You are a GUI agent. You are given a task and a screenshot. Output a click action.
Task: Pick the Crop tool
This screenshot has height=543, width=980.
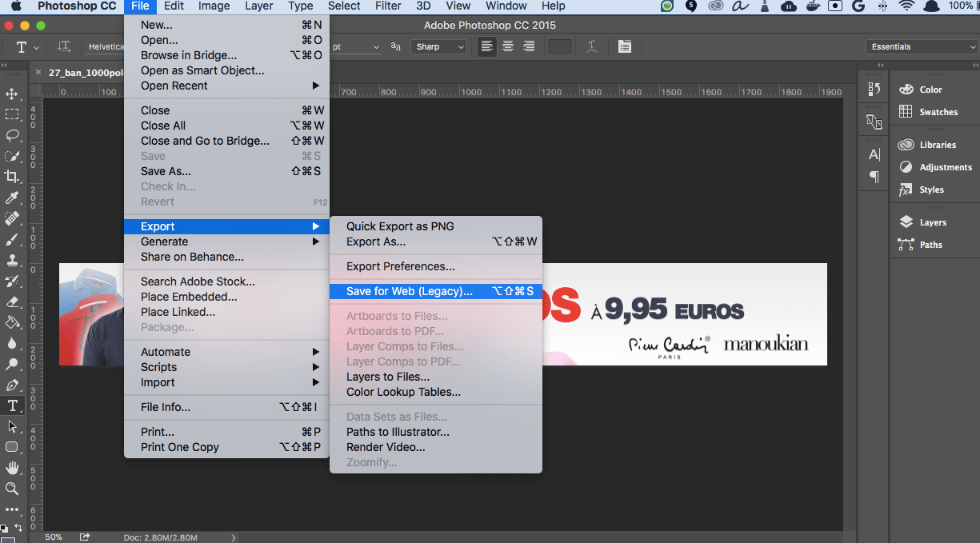coord(12,177)
